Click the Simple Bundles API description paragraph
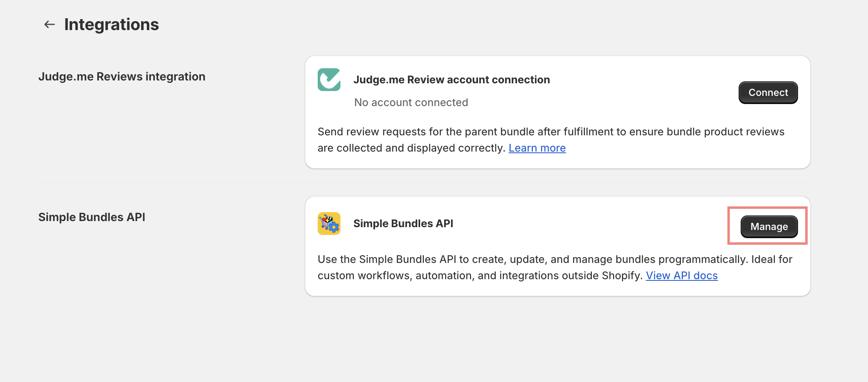The width and height of the screenshot is (868, 382). tap(555, 267)
